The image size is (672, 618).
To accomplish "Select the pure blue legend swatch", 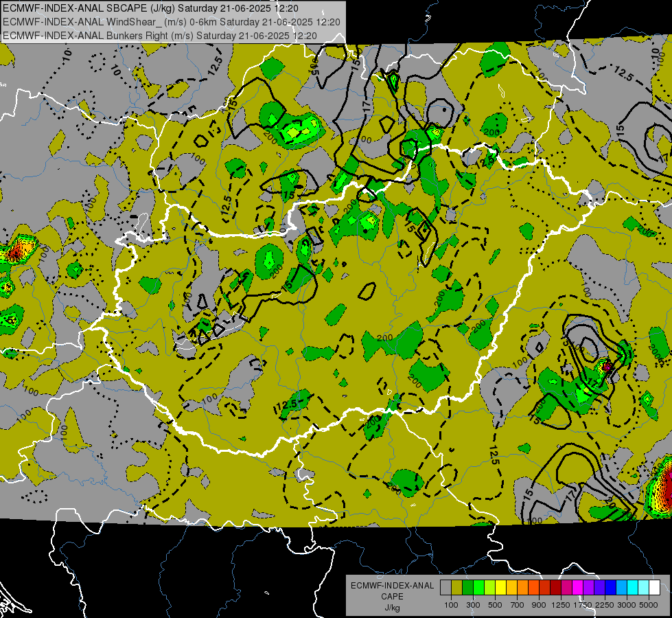I will (x=611, y=587).
